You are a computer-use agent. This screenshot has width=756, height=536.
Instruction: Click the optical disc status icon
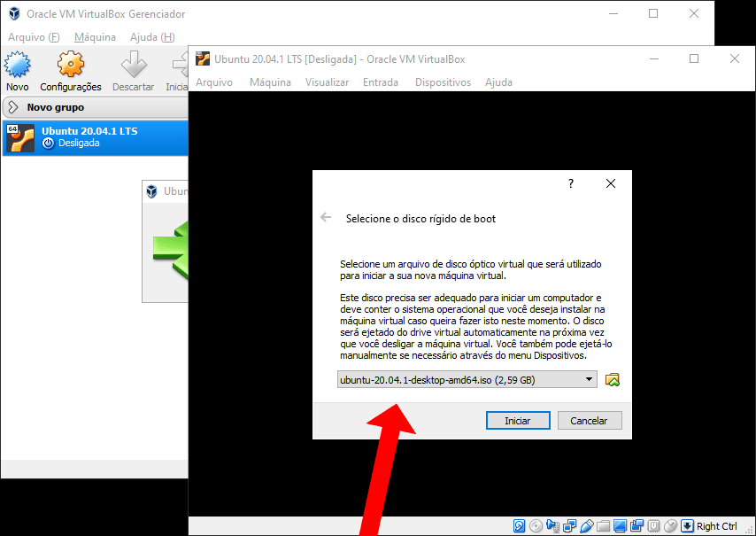(x=536, y=526)
